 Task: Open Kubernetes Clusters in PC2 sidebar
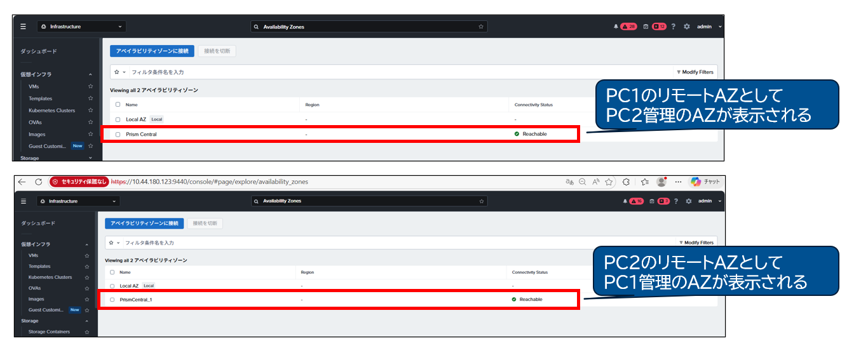pos(50,277)
